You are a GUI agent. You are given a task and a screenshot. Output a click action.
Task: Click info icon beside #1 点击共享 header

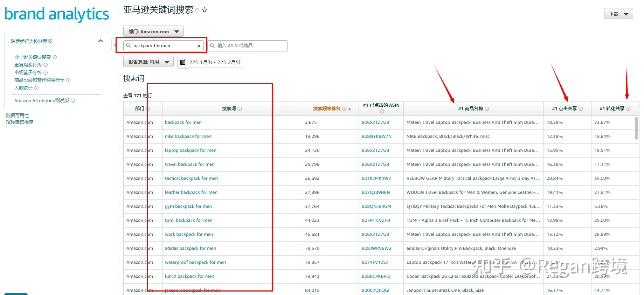(x=581, y=109)
